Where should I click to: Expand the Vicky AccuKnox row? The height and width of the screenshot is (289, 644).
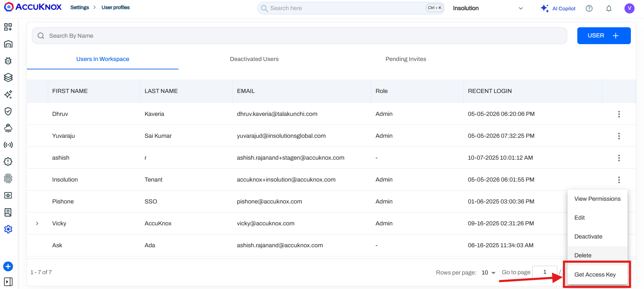37,223
